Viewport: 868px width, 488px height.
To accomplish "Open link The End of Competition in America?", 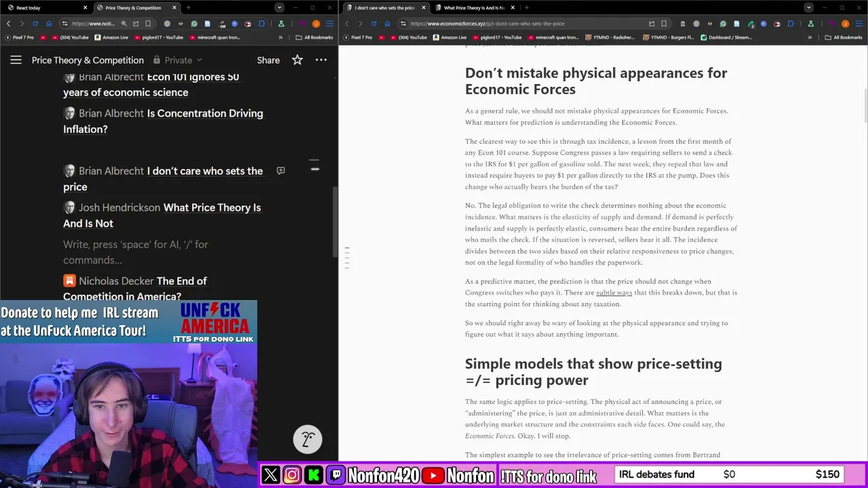I will point(135,289).
